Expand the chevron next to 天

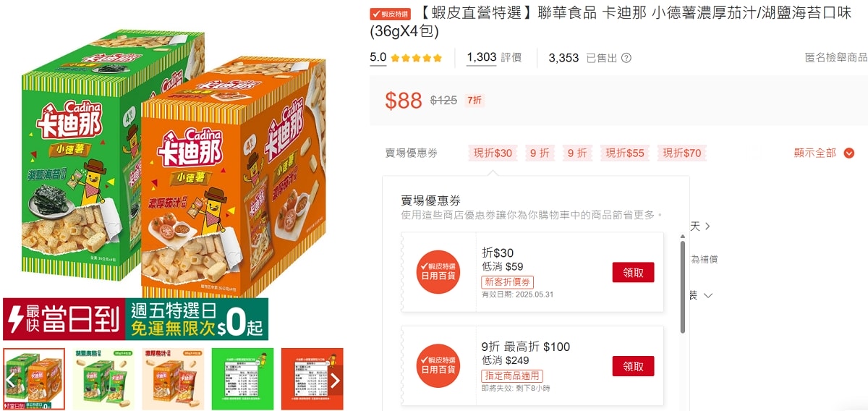[707, 226]
